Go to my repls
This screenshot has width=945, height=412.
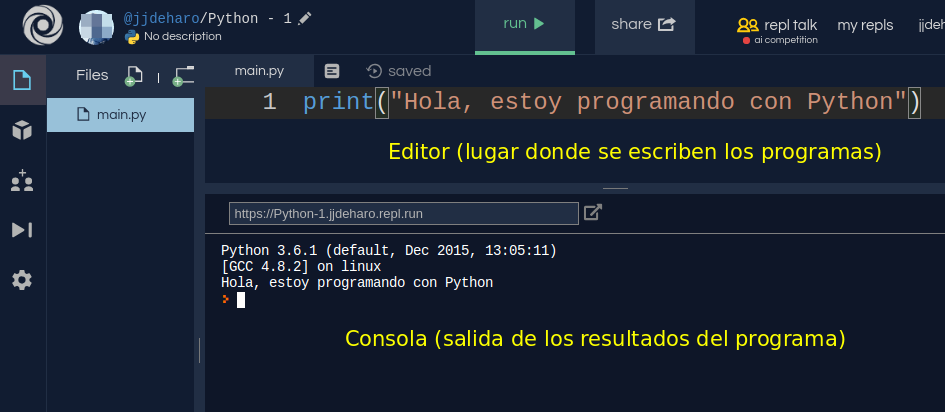pyautogui.click(x=866, y=25)
